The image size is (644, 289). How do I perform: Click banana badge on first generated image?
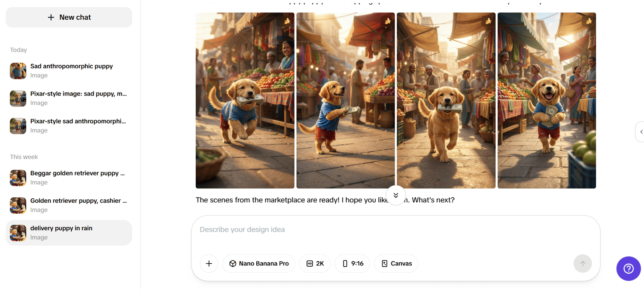pyautogui.click(x=287, y=21)
